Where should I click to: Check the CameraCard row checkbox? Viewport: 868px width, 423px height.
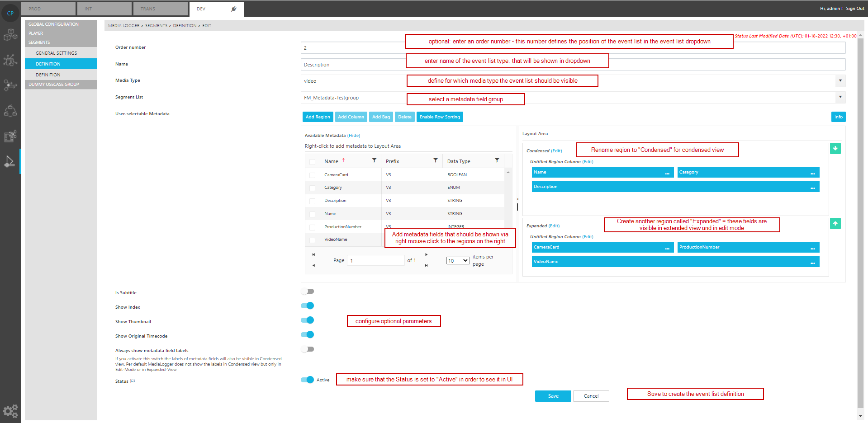(x=312, y=175)
